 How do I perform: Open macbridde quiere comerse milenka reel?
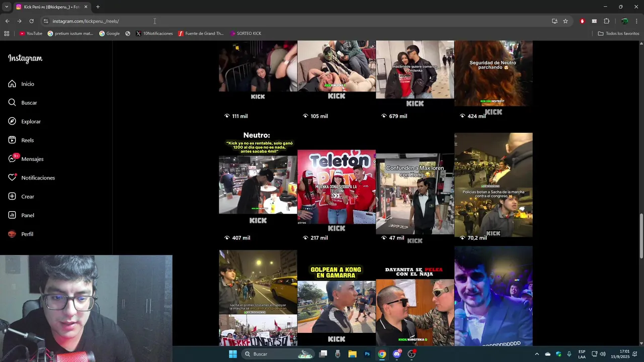point(415,80)
